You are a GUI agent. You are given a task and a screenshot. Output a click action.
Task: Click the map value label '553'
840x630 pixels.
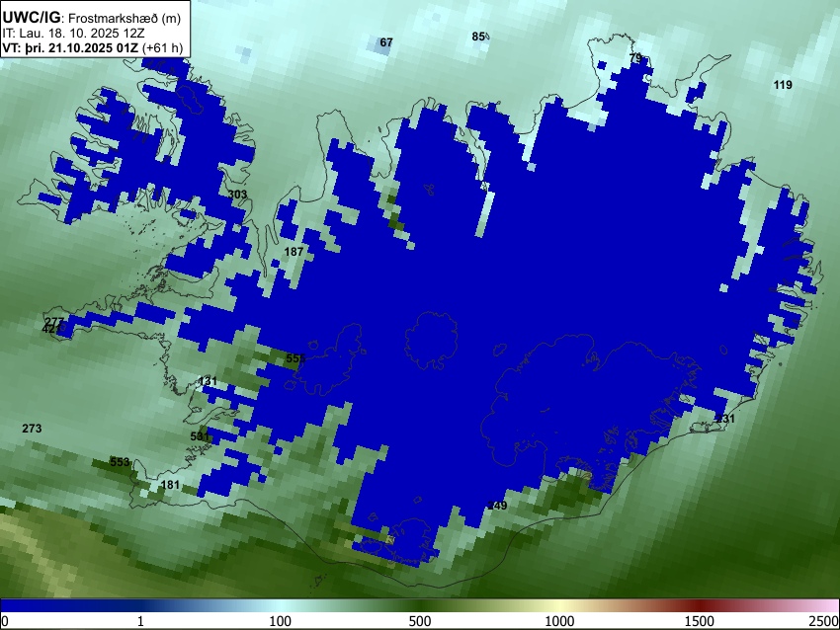pyautogui.click(x=120, y=461)
